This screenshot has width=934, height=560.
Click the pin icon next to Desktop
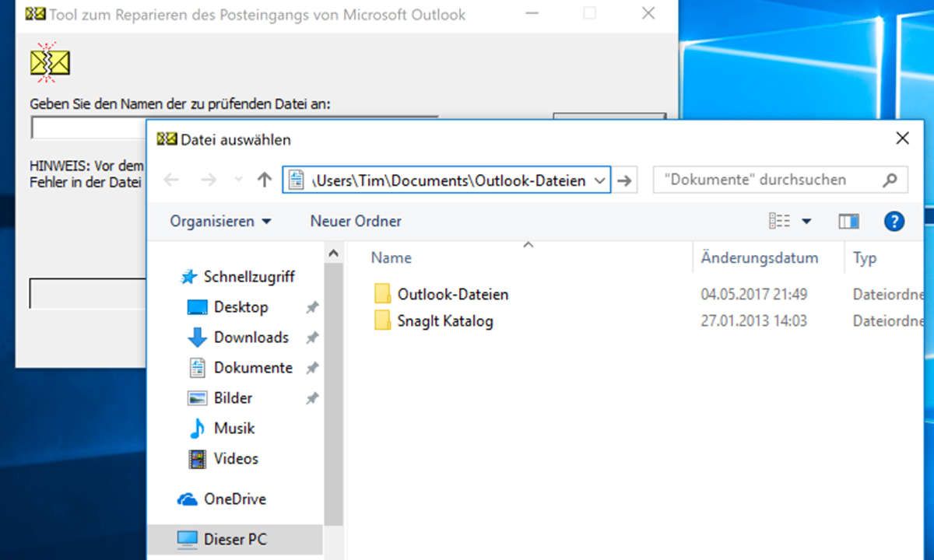312,308
